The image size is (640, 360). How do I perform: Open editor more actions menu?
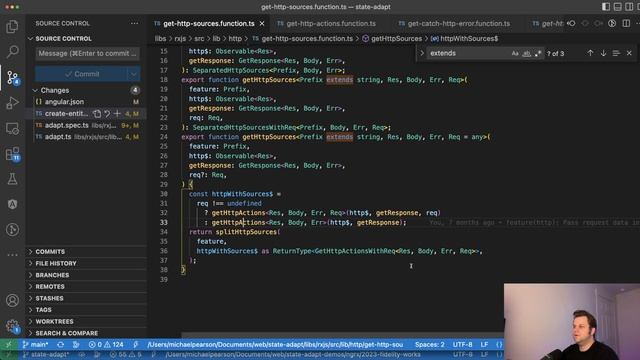[637, 24]
